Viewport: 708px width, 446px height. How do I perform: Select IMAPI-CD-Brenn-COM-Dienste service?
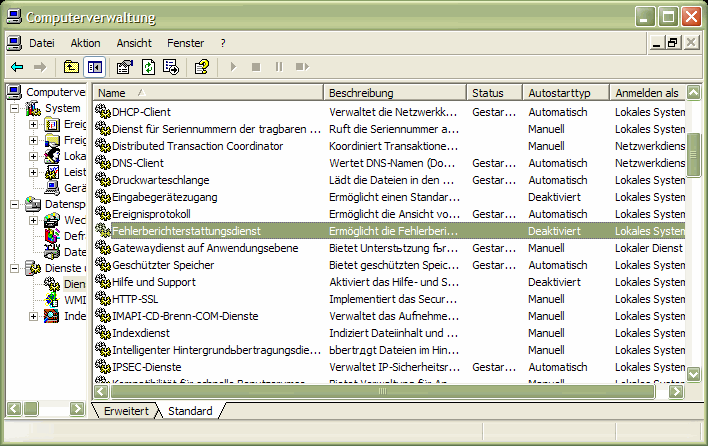point(185,316)
